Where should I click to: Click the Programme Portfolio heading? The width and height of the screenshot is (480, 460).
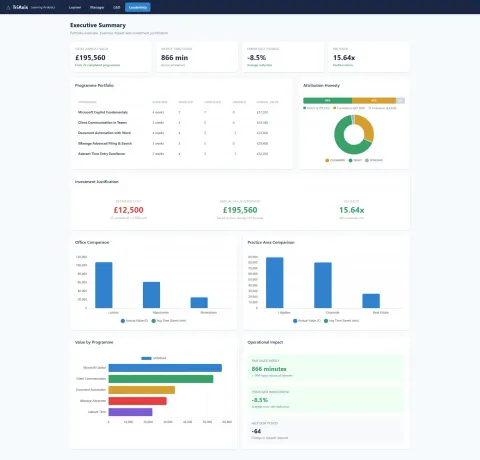(x=94, y=86)
